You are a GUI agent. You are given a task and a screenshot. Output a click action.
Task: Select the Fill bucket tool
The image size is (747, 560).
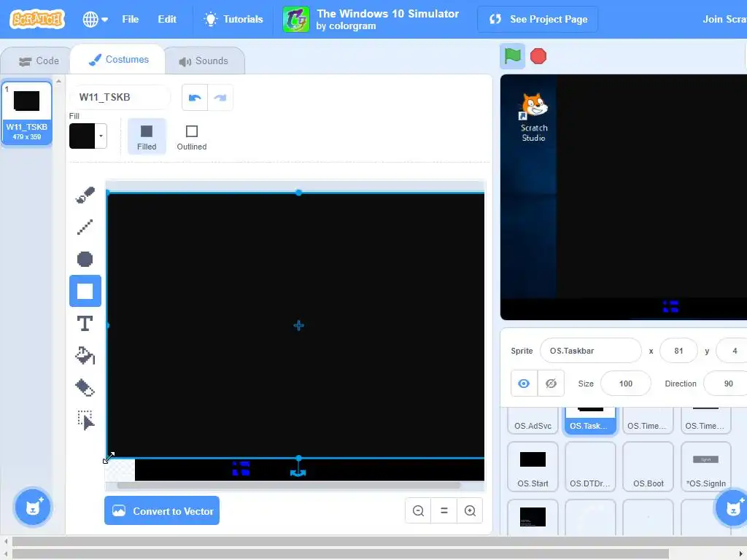tap(85, 356)
